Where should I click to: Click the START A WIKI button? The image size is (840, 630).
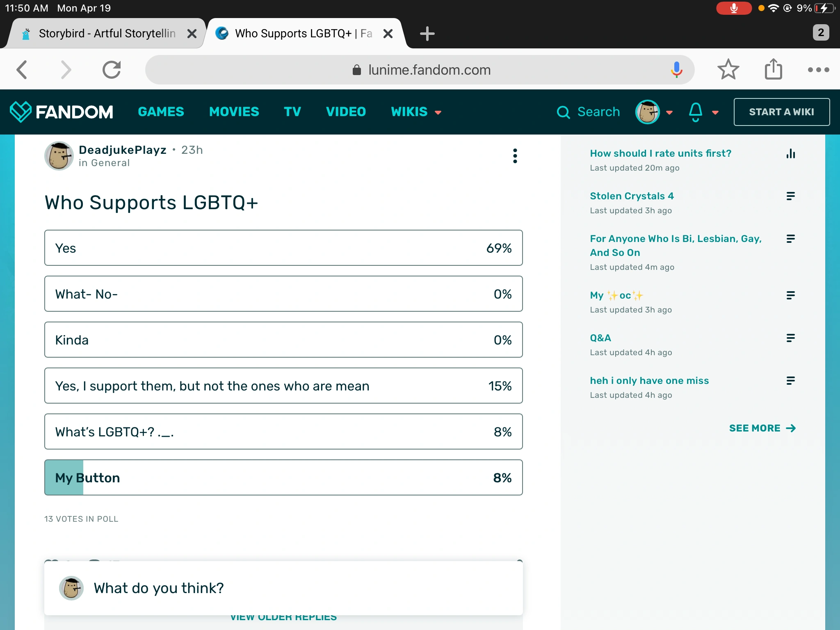pos(781,112)
